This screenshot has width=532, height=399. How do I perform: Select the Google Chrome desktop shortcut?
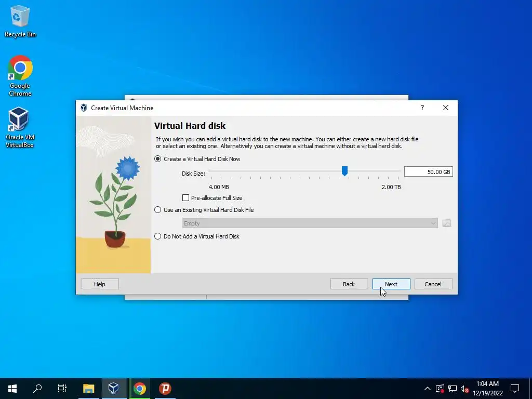tap(20, 76)
